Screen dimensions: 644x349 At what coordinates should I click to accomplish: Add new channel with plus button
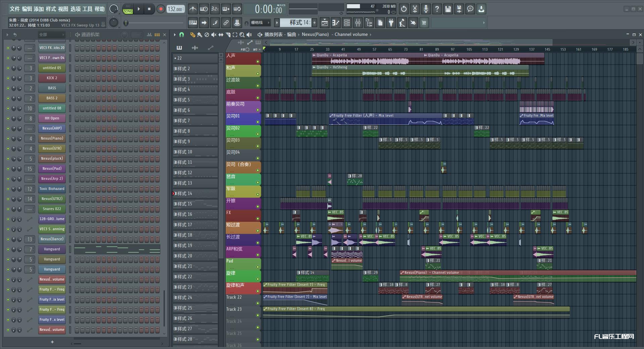(52, 342)
